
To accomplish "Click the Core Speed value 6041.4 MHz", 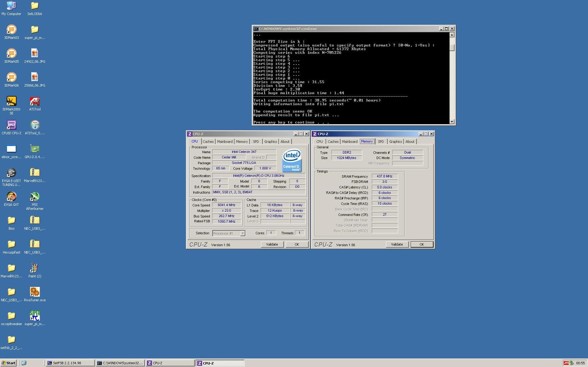I will (x=226, y=205).
